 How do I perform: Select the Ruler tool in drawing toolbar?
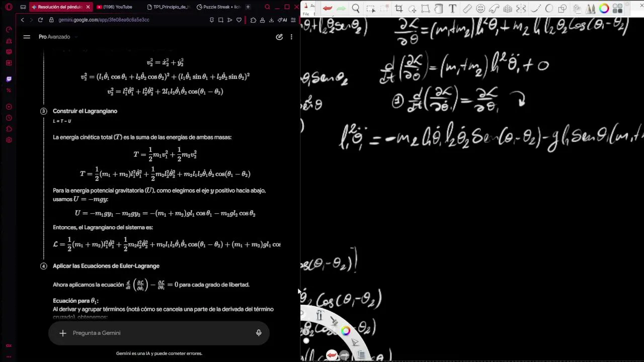click(x=467, y=9)
